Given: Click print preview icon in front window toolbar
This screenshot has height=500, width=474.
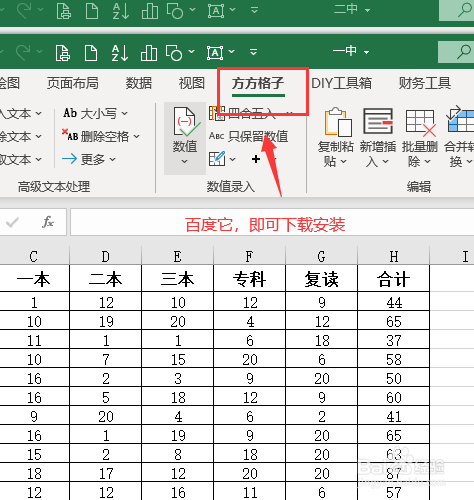Looking at the screenshot, I should (x=62, y=53).
